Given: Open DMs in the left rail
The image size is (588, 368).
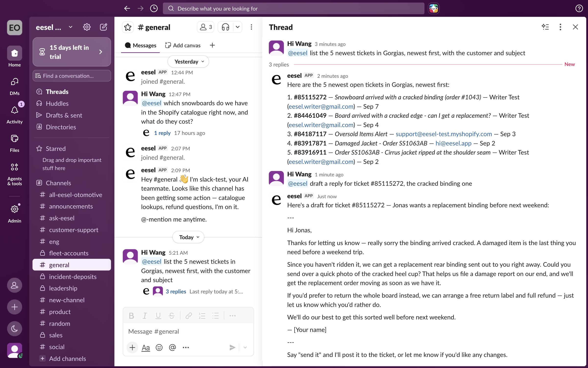Looking at the screenshot, I should [x=14, y=86].
